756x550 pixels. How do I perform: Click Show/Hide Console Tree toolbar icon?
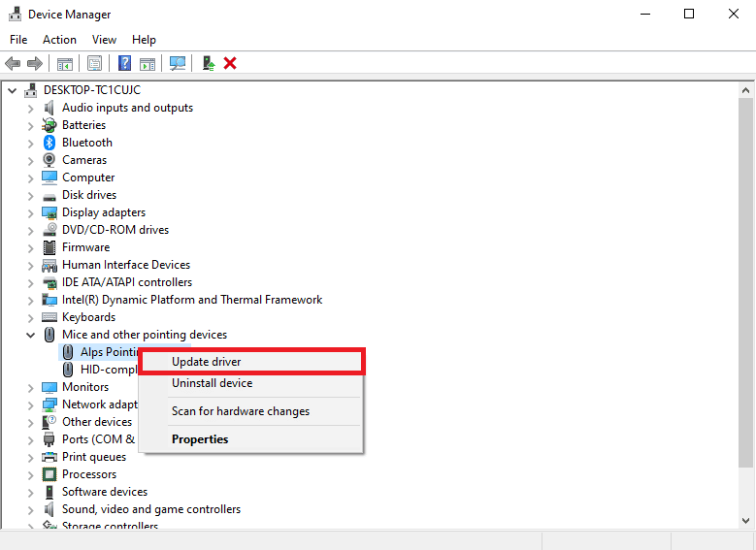click(x=65, y=63)
